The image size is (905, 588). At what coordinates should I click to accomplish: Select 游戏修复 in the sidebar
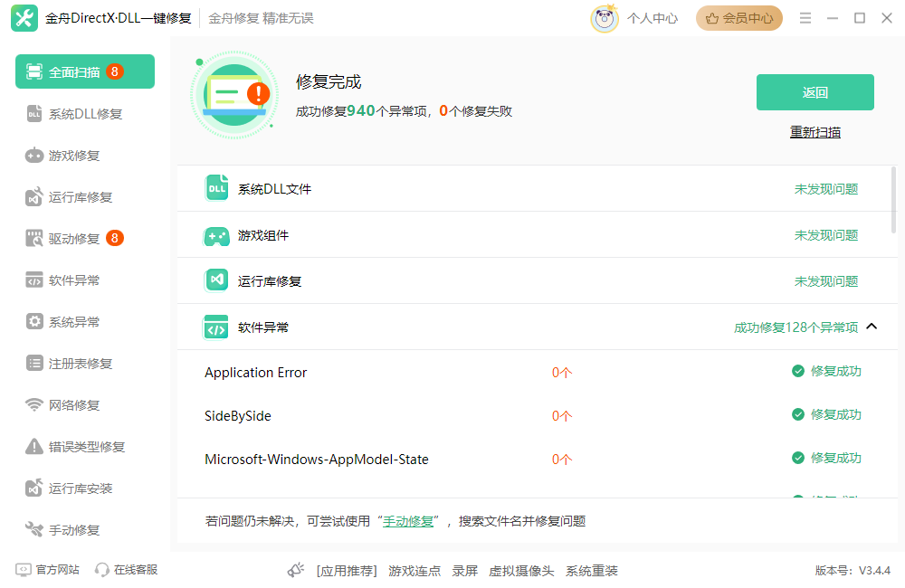coord(85,156)
